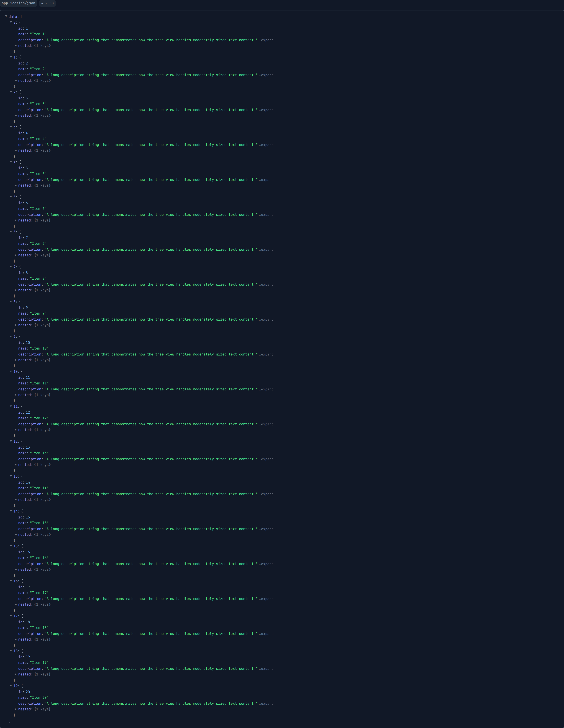Image resolution: width=564 pixels, height=728 pixels.
Task: Show full description for Item 7
Action: coord(266,250)
